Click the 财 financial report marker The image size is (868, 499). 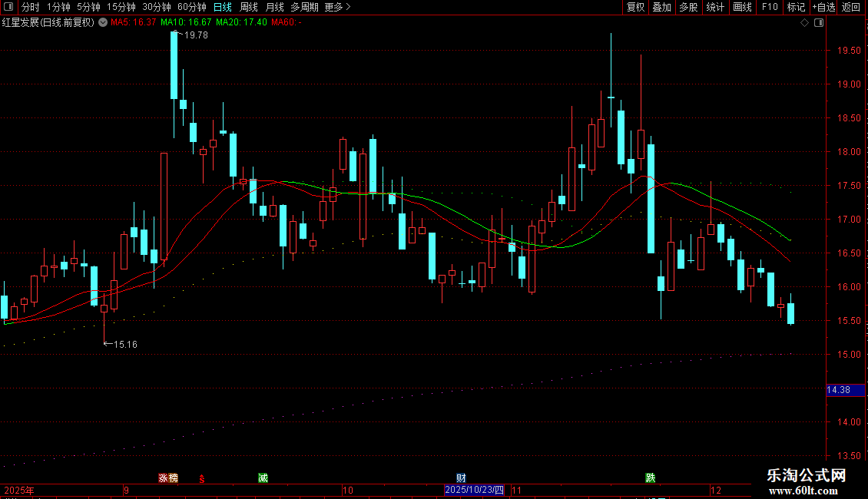click(x=461, y=478)
